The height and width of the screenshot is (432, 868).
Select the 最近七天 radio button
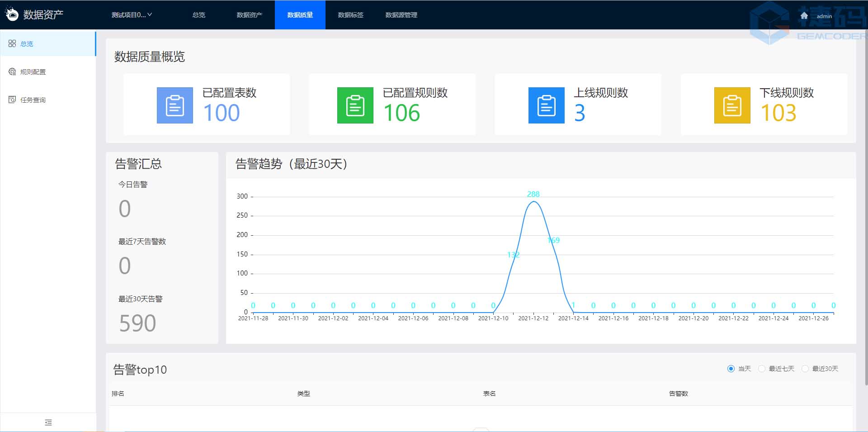(761, 369)
